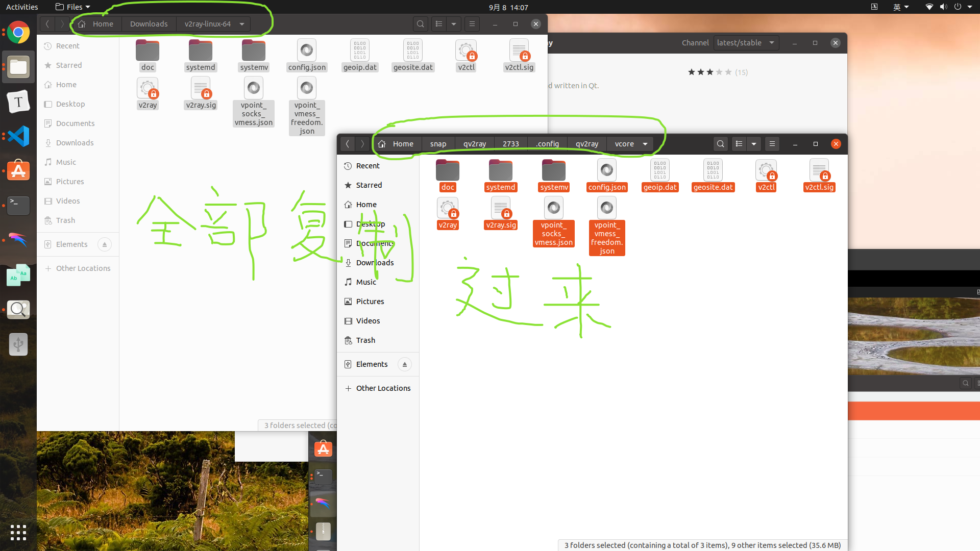Open the Files application menu in top bar
This screenshot has height=551, width=980.
[x=73, y=7]
